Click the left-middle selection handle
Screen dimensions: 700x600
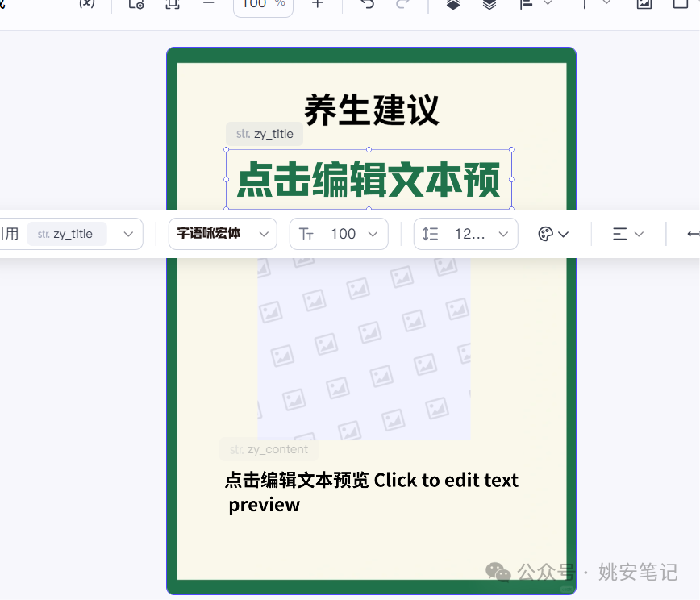(x=227, y=180)
